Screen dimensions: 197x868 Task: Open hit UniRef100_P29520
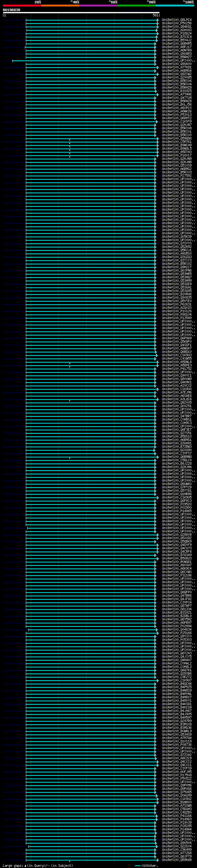pyautogui.click(x=177, y=504)
